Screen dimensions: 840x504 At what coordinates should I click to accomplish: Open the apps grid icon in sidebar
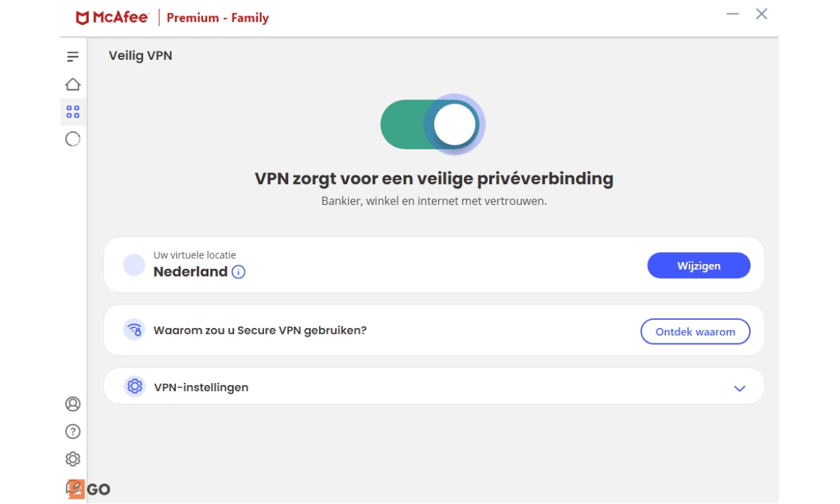(x=73, y=112)
